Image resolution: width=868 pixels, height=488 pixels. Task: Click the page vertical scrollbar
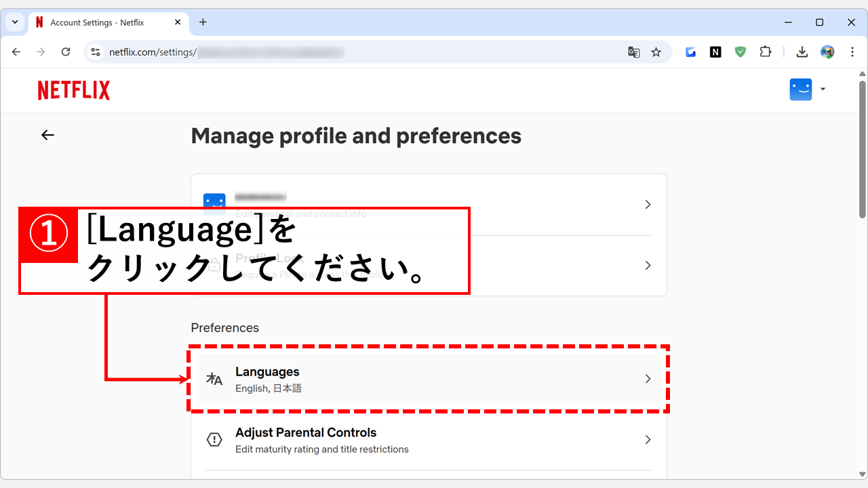[862, 150]
